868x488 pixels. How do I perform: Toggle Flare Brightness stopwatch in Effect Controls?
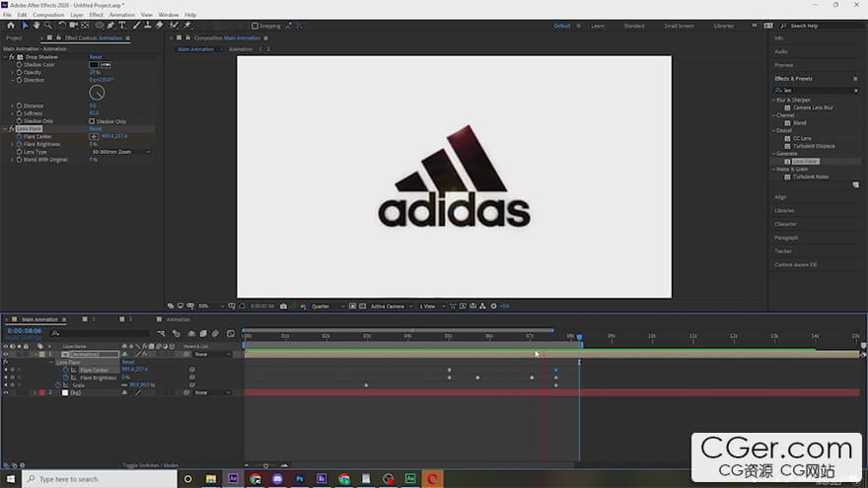click(20, 144)
